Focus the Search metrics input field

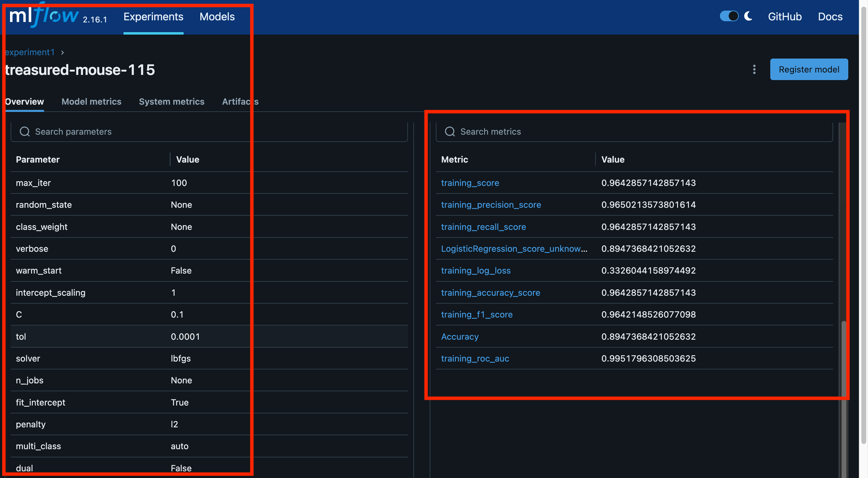pyautogui.click(x=640, y=132)
